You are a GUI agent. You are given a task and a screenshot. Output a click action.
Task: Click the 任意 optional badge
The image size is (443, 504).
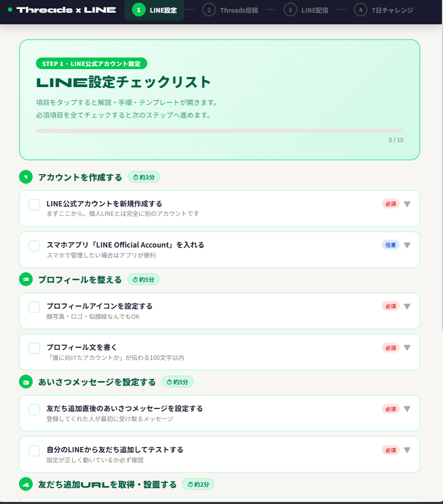pos(391,245)
